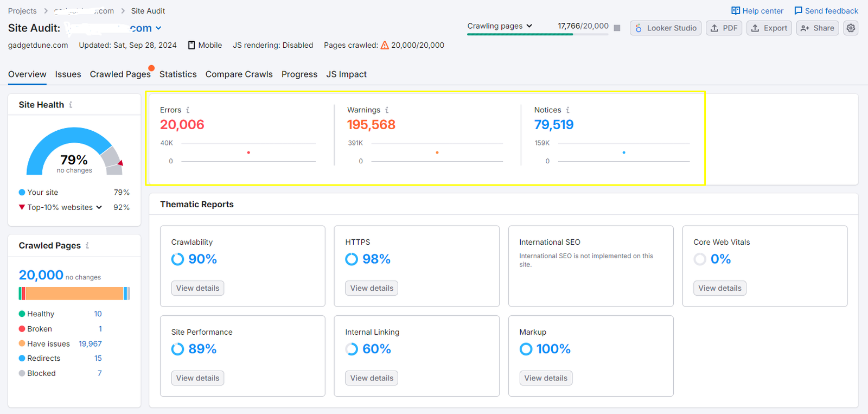Screen dimensions: 868x414
Task: Click the crawled pages total 20,000
Action: (41, 275)
